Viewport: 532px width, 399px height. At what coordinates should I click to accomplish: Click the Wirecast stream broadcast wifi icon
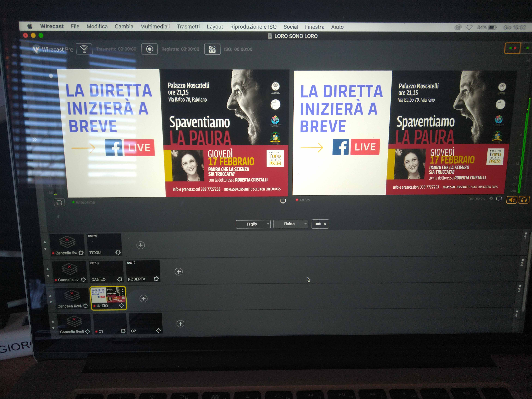click(84, 49)
